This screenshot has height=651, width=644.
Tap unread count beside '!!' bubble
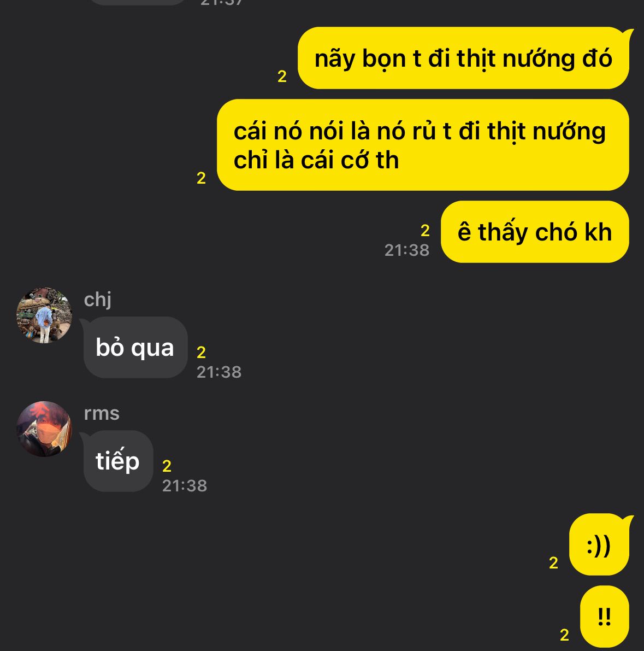click(564, 635)
